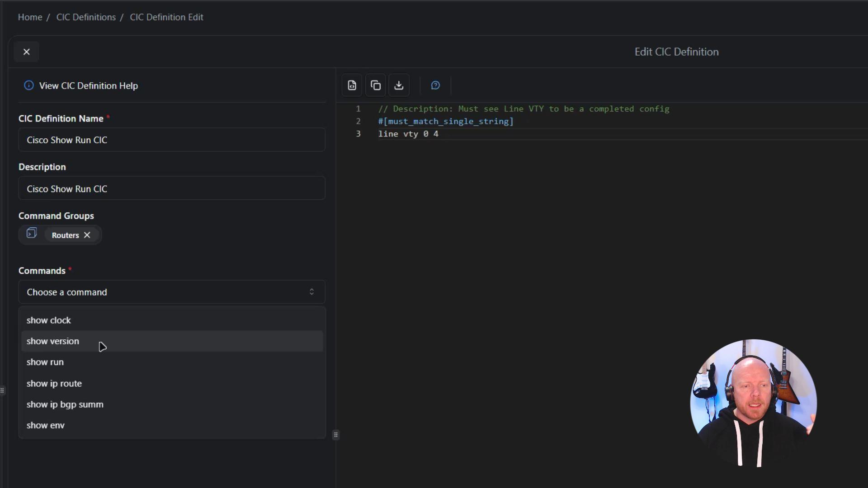The height and width of the screenshot is (488, 868).
Task: Select show ip bgp summ command
Action: 65,404
